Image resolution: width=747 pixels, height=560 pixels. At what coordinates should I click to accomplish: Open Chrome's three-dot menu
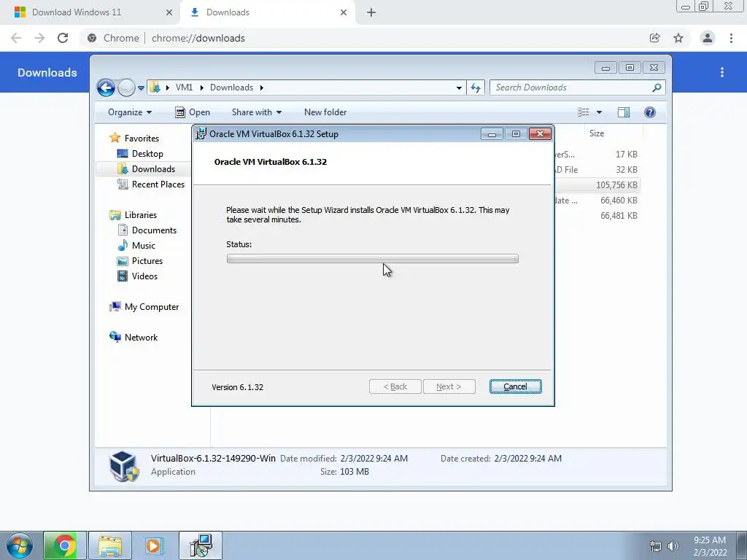click(x=731, y=38)
